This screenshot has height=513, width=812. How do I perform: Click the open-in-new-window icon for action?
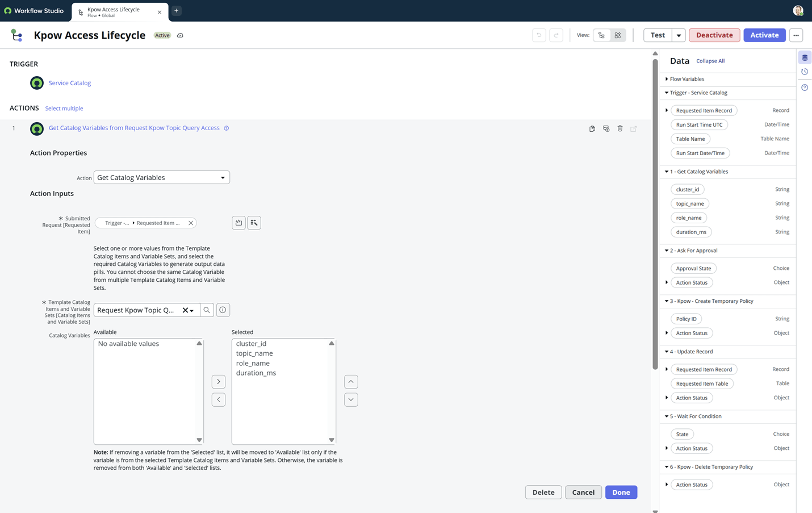coord(634,129)
